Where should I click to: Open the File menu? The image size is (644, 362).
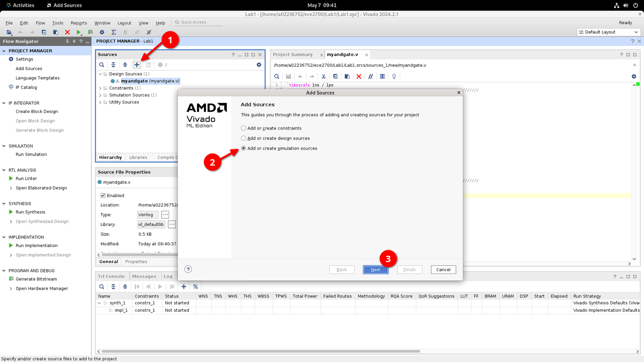(9, 23)
